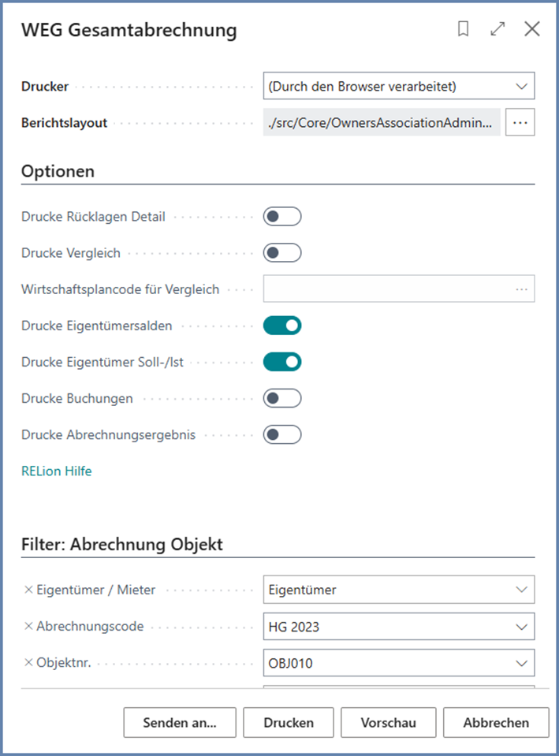
Task: Close the WEG Gesamtabrechnung dialog
Action: click(x=532, y=29)
